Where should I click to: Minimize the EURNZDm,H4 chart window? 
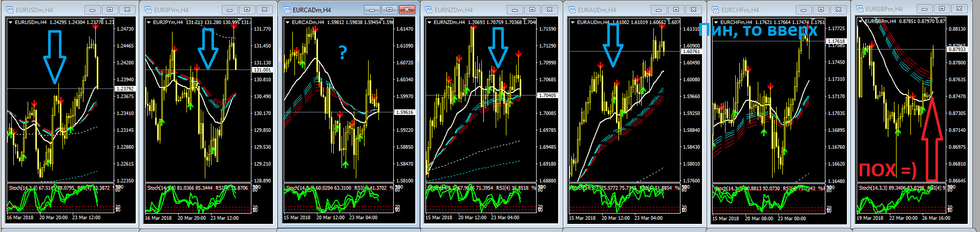[515, 10]
